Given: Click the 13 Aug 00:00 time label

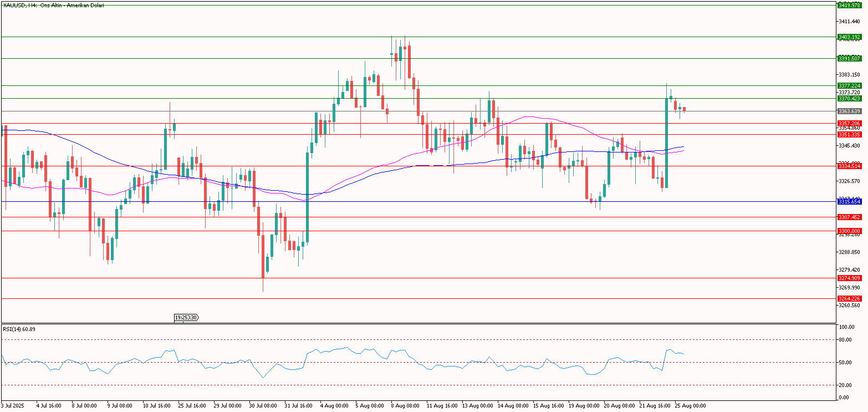Looking at the screenshot, I should tap(477, 406).
